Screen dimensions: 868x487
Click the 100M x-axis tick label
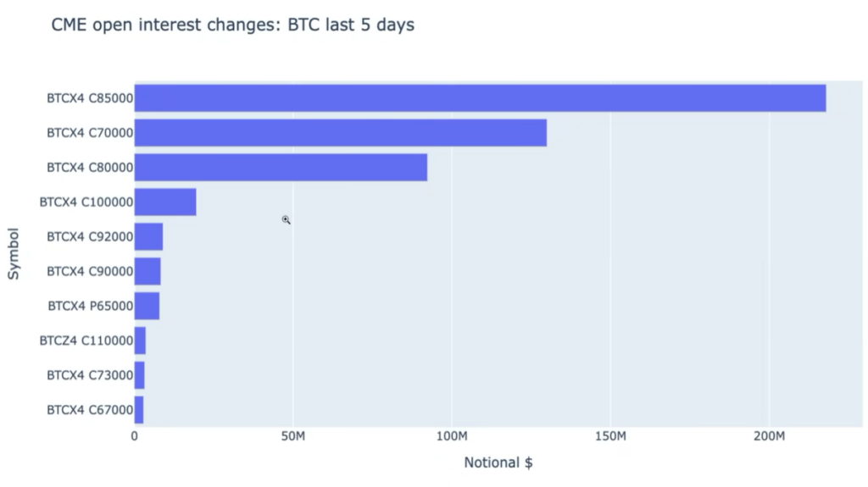tap(452, 437)
